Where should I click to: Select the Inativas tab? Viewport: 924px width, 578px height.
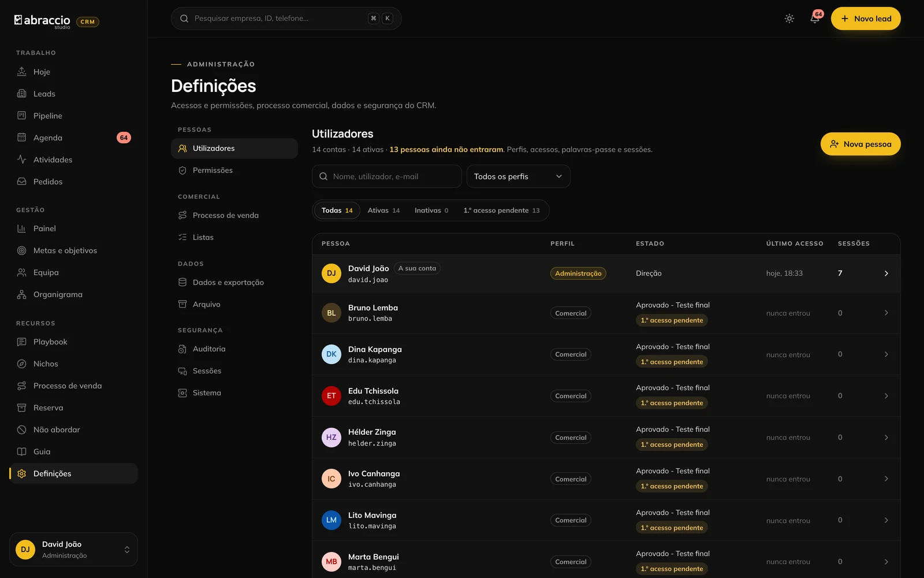click(x=431, y=210)
